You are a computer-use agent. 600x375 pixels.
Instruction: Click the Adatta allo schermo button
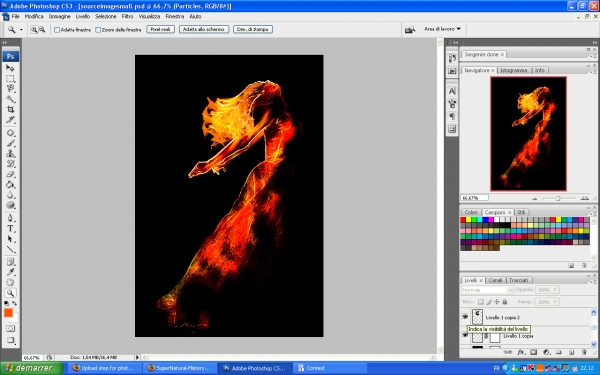click(x=204, y=29)
